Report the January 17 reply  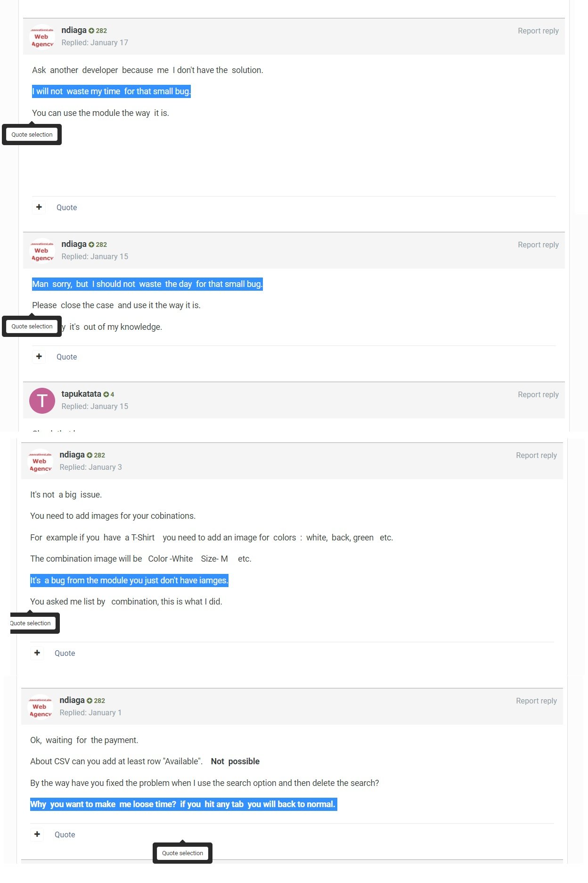[x=538, y=31]
